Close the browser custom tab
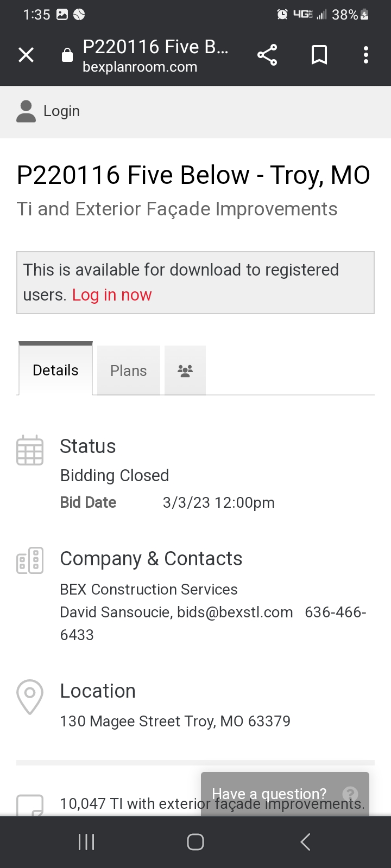Image resolution: width=391 pixels, height=868 pixels. [x=26, y=55]
